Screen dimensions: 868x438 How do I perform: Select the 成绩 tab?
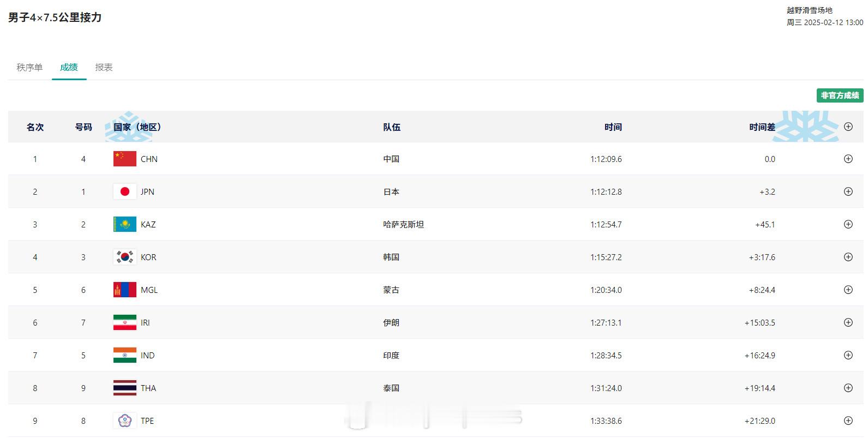[x=69, y=67]
